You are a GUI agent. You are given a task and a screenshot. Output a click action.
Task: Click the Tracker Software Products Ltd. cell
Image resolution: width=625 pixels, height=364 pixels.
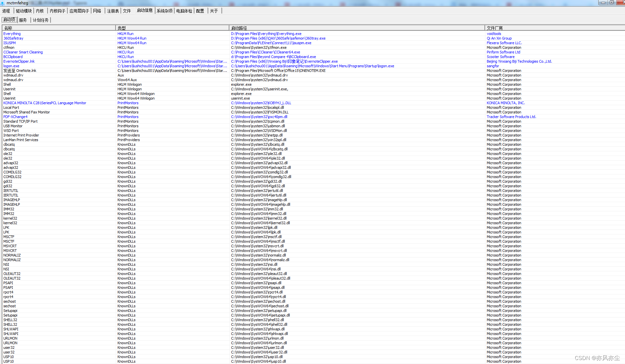511,117
